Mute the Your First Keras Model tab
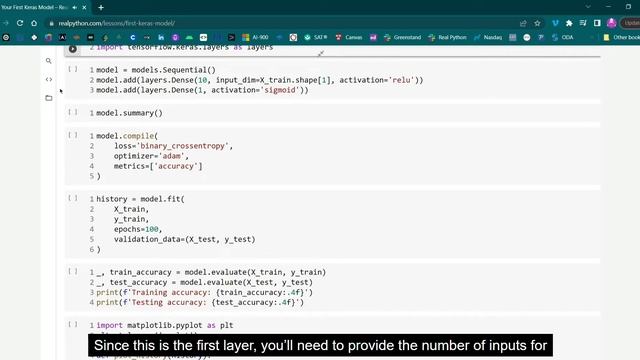Screen dimensions: 640x360 (75, 7)
